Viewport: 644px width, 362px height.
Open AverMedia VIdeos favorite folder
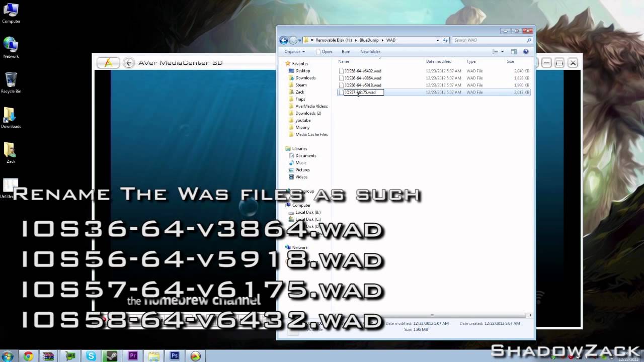[311, 106]
